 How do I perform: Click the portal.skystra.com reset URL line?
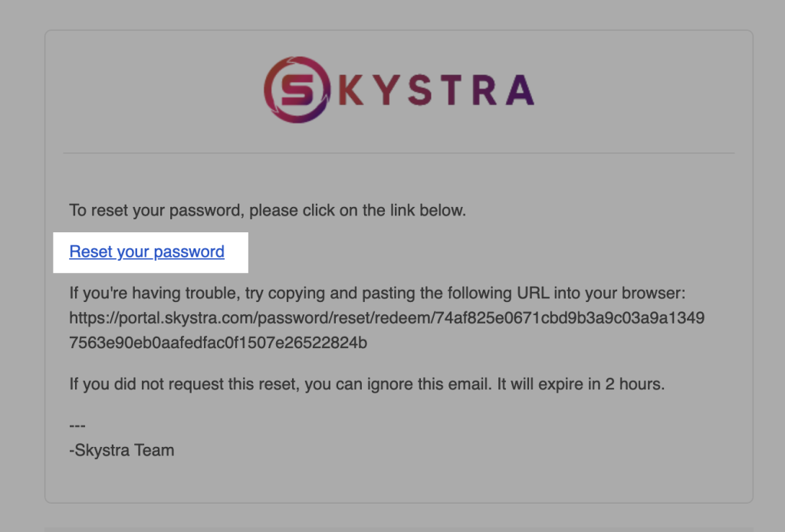point(386,317)
